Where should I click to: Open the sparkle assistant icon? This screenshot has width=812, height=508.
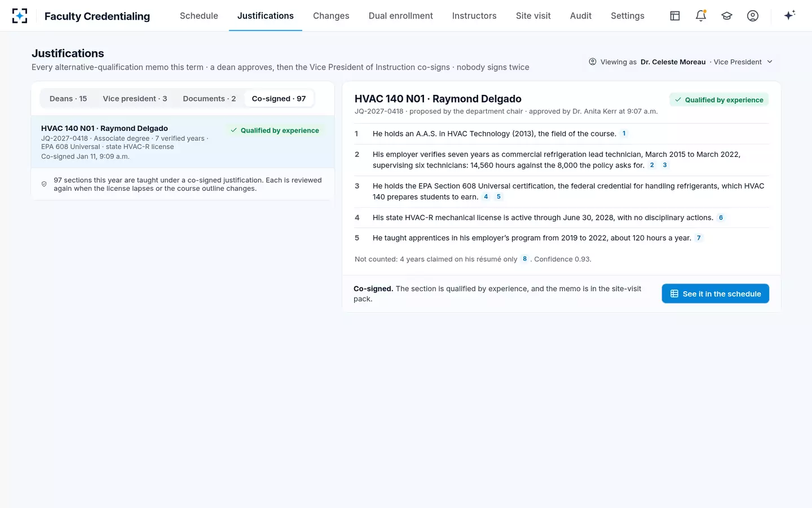coord(789,15)
